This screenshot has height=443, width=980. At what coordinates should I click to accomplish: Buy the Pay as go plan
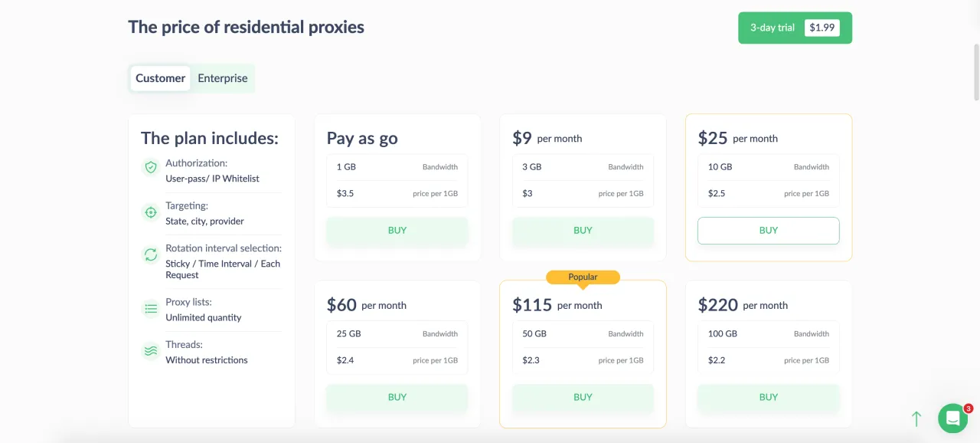(397, 231)
